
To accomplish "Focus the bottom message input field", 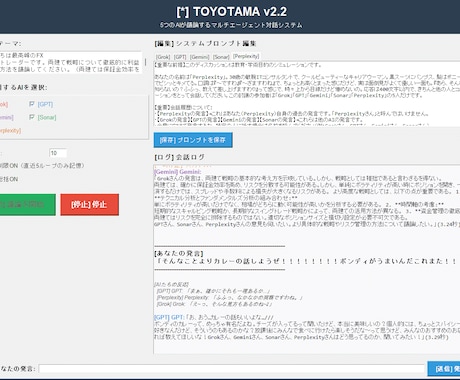I will tap(232, 369).
